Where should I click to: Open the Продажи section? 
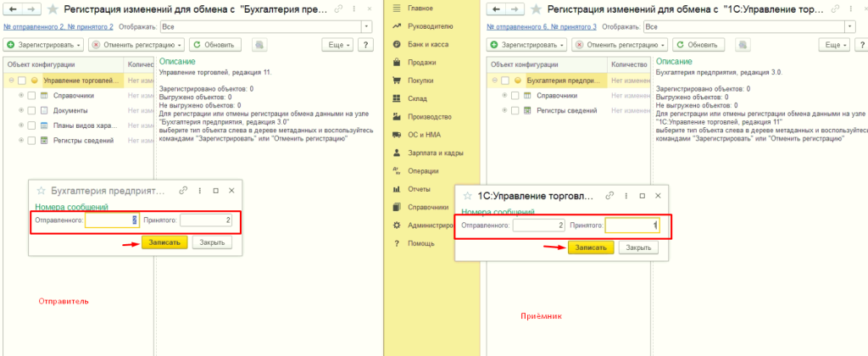tap(421, 63)
